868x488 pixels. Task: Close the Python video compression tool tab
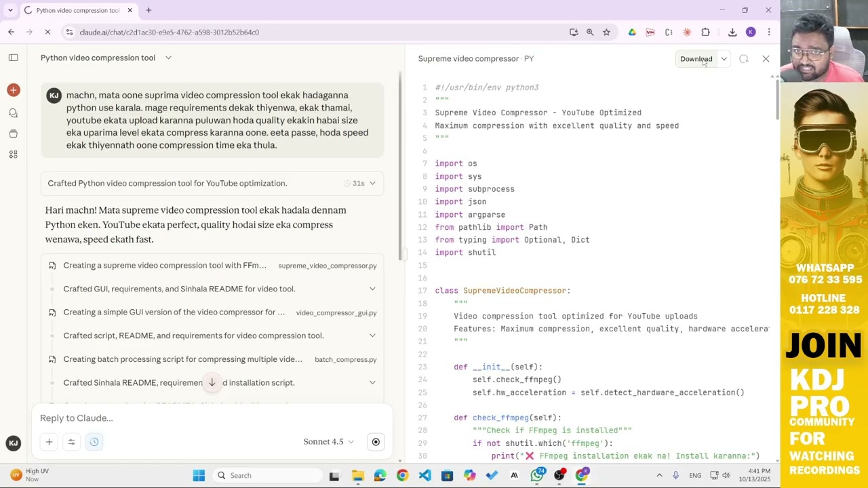[x=130, y=10]
